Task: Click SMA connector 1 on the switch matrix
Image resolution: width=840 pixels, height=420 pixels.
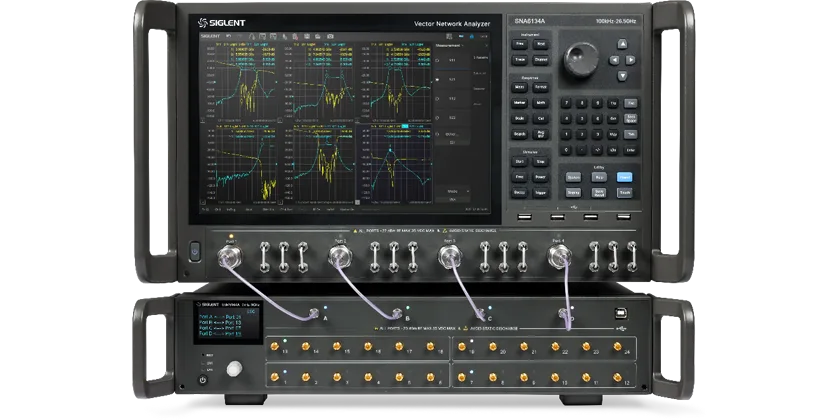Action: (274, 377)
